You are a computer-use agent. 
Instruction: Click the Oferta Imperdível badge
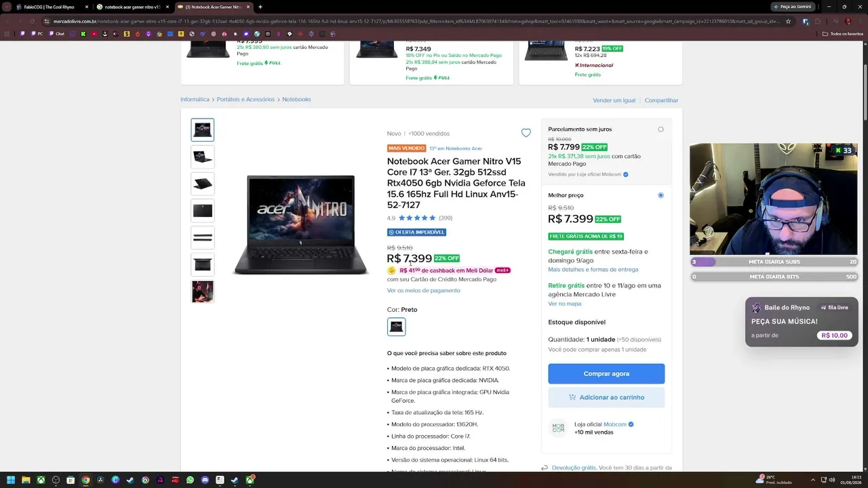click(x=416, y=232)
